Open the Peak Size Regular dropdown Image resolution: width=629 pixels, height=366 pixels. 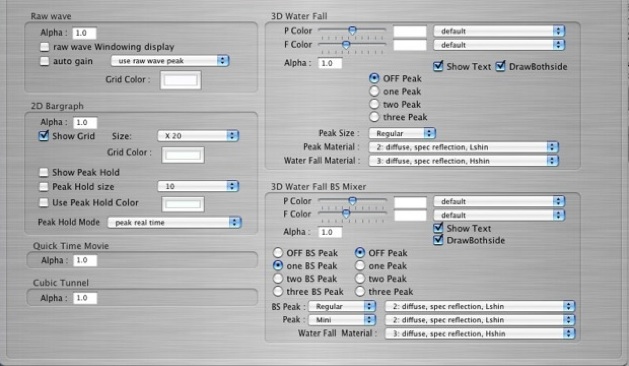(402, 133)
